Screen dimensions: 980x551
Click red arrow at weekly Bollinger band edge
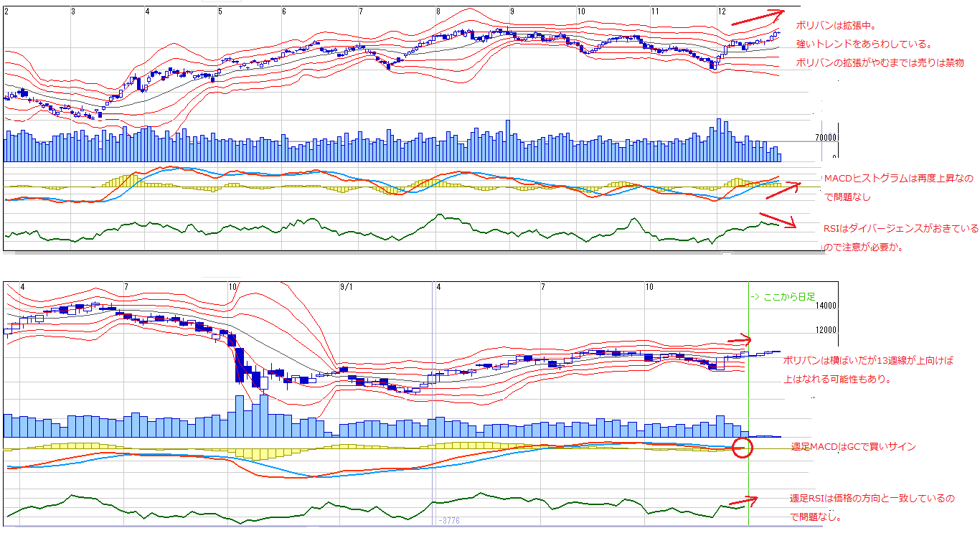click(739, 340)
